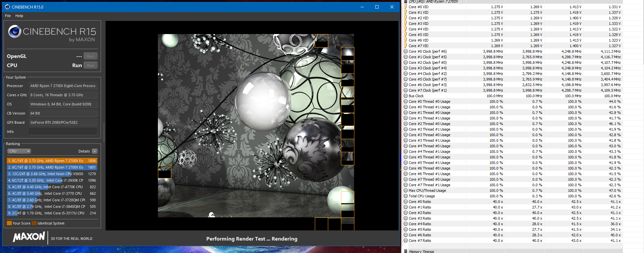Click lightning icon for Core #3 VID

pyautogui.click(x=406, y=24)
